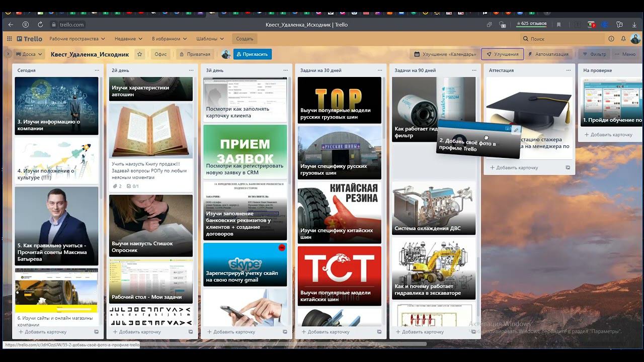The image size is (644, 362).
Task: Expand the Шаблоны dropdown
Action: tap(210, 39)
